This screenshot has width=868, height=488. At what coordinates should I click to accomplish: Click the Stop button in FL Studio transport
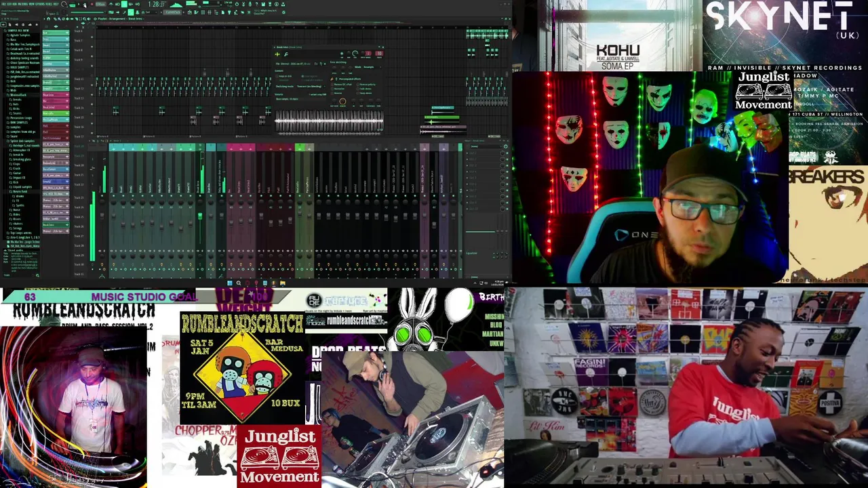pyautogui.click(x=85, y=4)
